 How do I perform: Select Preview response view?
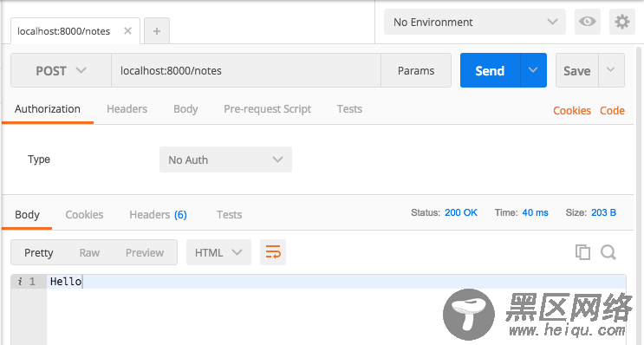pos(145,252)
